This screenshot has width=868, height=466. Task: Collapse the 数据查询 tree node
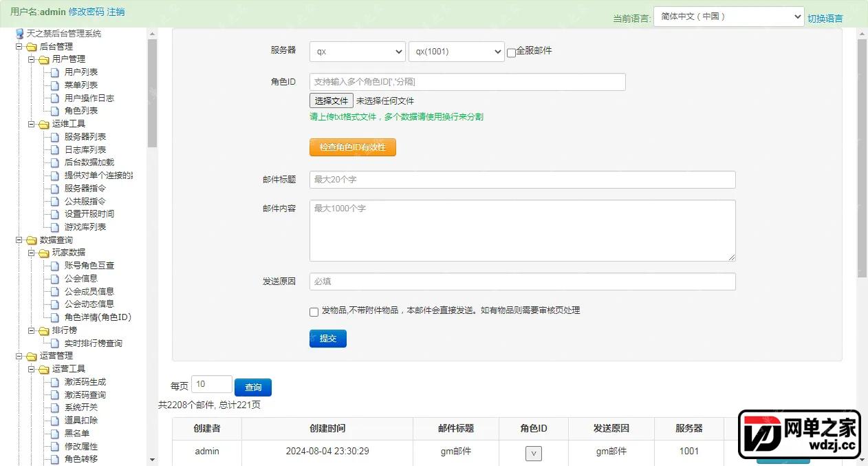click(x=19, y=240)
